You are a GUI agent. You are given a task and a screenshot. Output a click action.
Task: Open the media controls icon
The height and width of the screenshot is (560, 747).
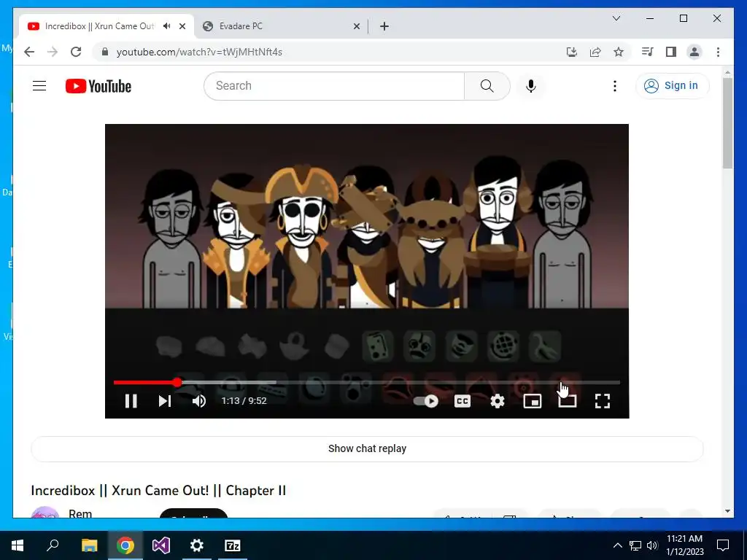[647, 52]
